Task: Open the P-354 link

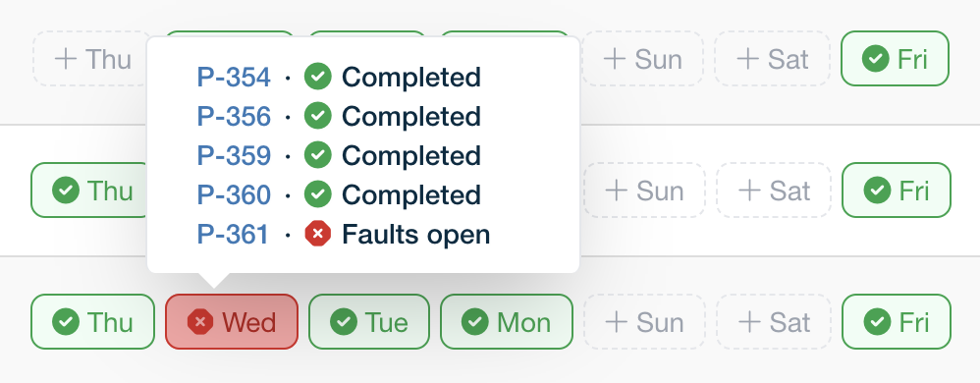Action: [234, 78]
